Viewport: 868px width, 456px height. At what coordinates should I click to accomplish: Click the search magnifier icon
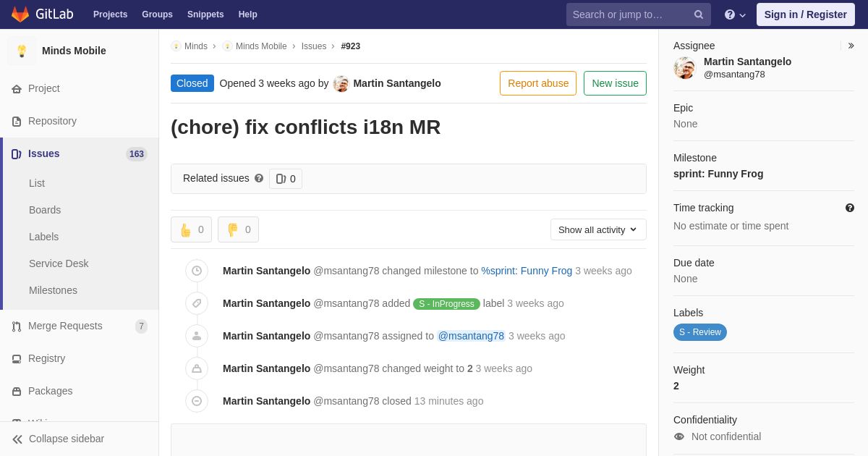click(x=698, y=14)
